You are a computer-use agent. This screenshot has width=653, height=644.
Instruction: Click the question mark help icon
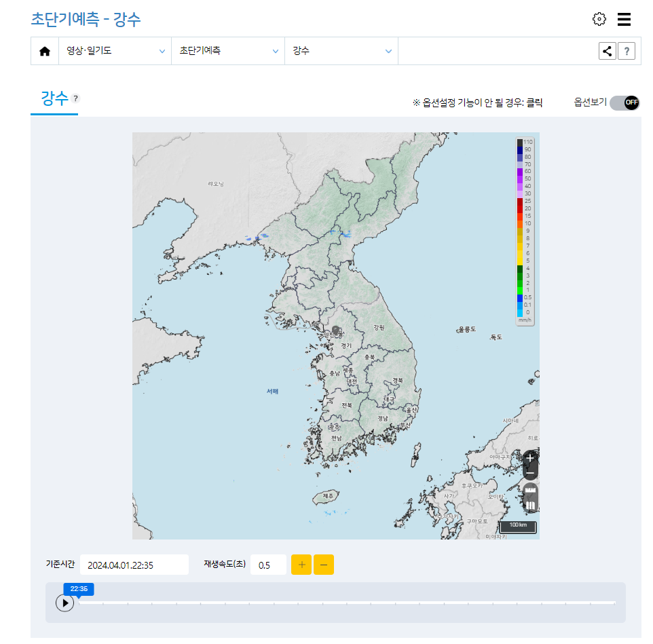click(x=626, y=50)
